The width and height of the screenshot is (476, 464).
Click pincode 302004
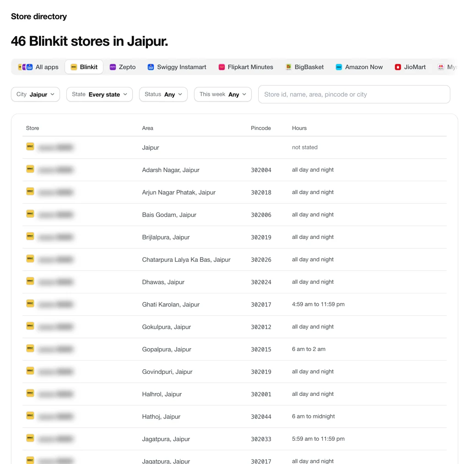261,170
